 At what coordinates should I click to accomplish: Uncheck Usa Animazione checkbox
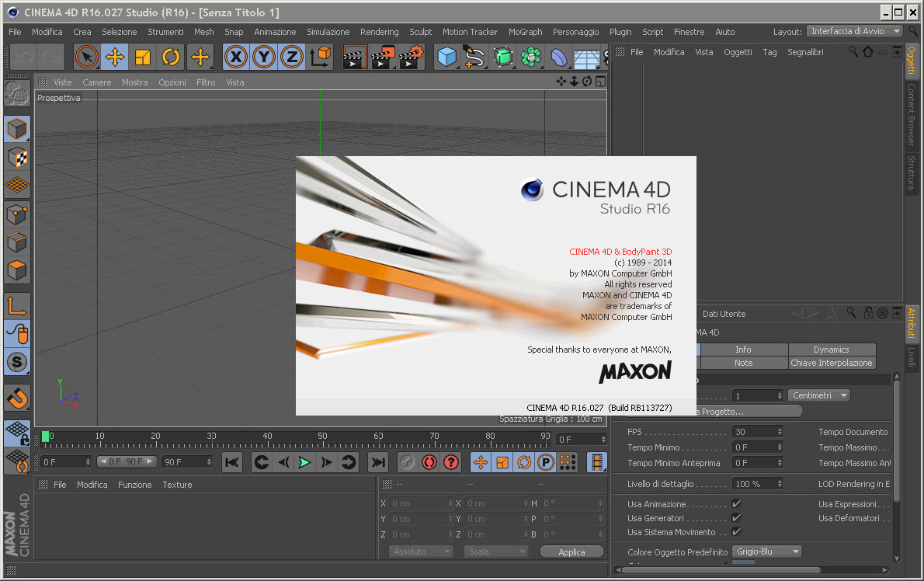(736, 504)
